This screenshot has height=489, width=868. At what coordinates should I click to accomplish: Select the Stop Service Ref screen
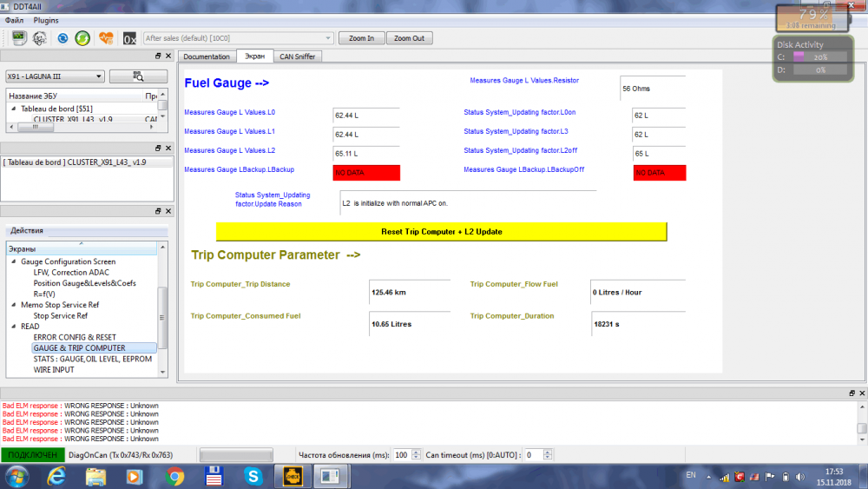[x=61, y=315]
